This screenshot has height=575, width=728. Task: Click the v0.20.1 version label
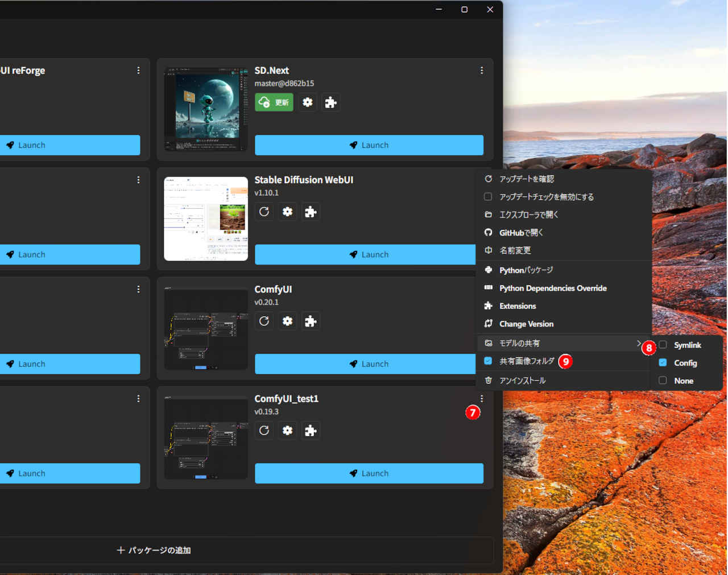pyautogui.click(x=267, y=303)
